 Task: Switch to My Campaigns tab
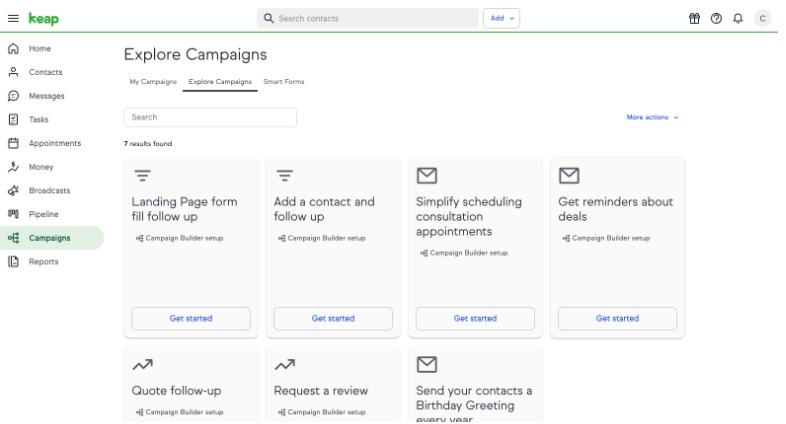[153, 81]
